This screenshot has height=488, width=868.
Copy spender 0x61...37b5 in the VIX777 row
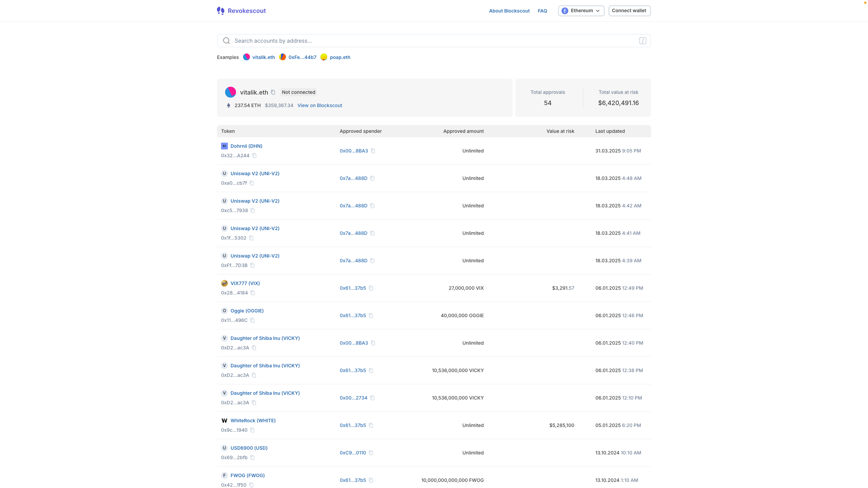371,288
